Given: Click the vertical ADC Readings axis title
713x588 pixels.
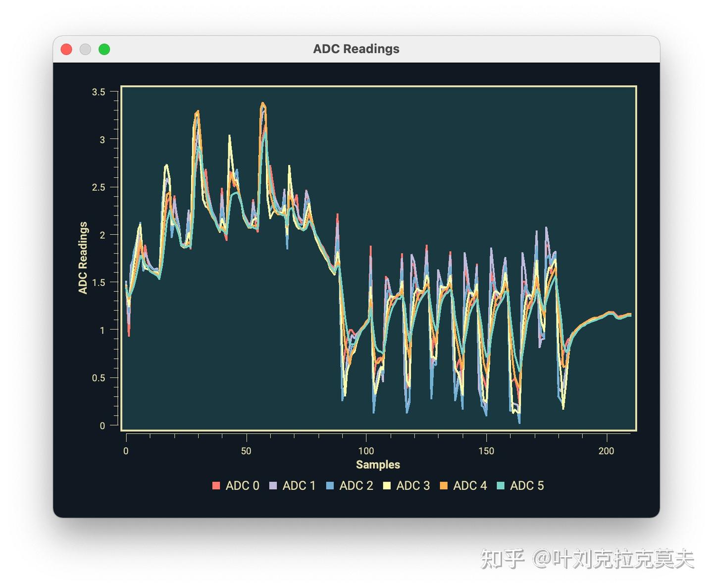Looking at the screenshot, I should tap(83, 258).
